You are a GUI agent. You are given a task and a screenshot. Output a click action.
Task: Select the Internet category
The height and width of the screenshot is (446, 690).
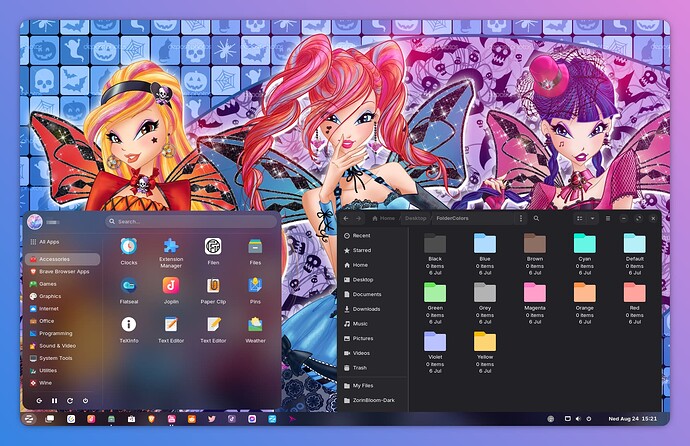[x=62, y=309]
